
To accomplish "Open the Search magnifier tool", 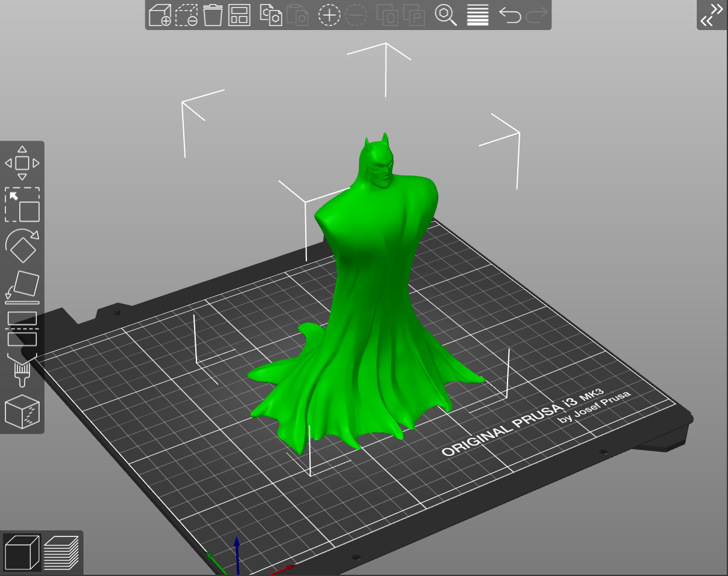I will (x=446, y=15).
